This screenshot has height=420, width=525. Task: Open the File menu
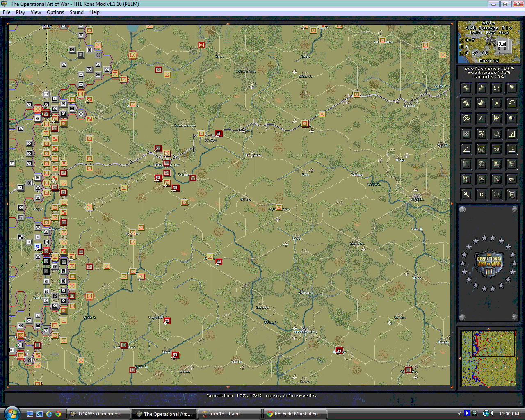(7, 12)
